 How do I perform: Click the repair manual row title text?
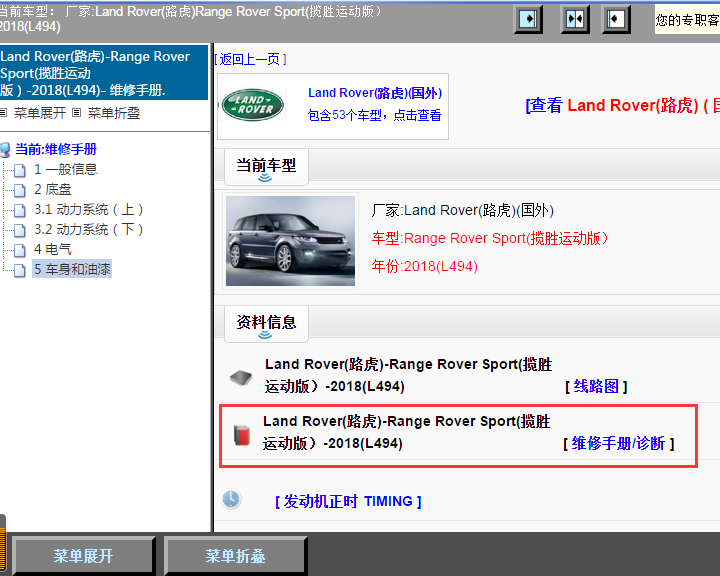[406, 432]
